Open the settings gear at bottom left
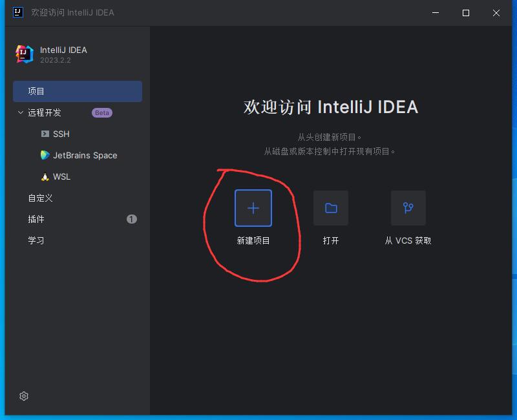517x420 pixels. click(x=24, y=396)
